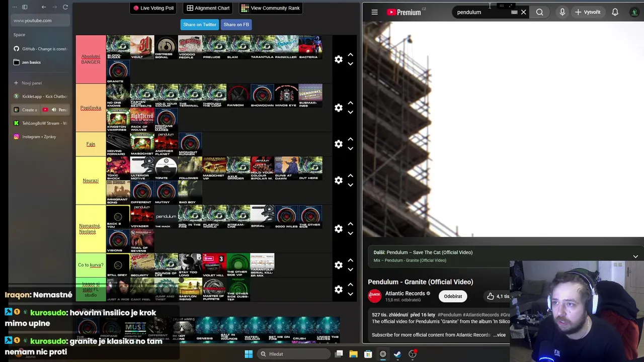Share tier list on FB
Viewport: 644px width, 362px height.
[x=236, y=25]
